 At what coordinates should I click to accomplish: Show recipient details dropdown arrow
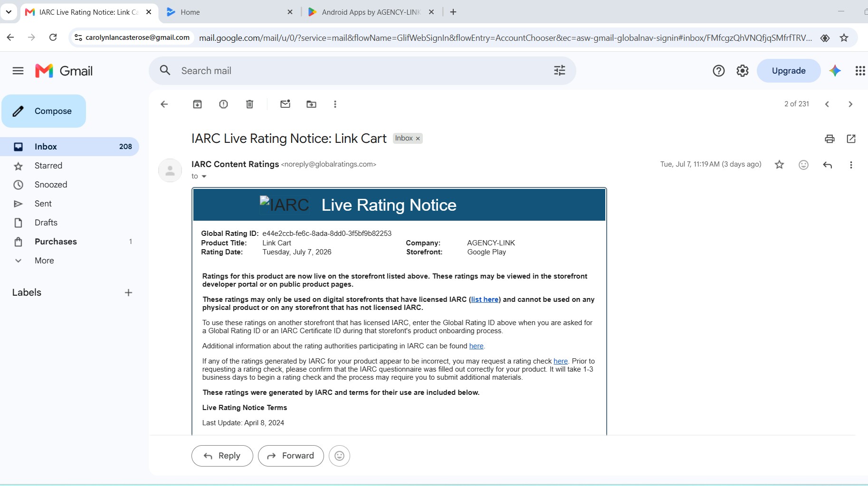click(x=204, y=176)
